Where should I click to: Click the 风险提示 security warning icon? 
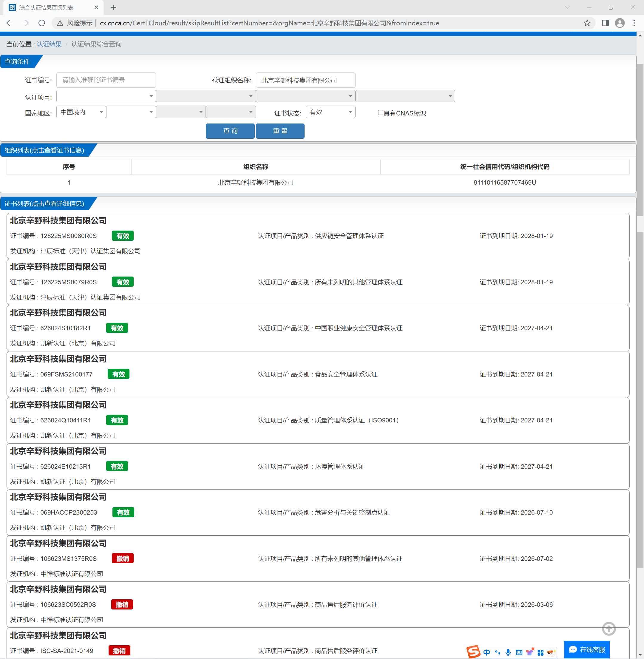[x=60, y=23]
